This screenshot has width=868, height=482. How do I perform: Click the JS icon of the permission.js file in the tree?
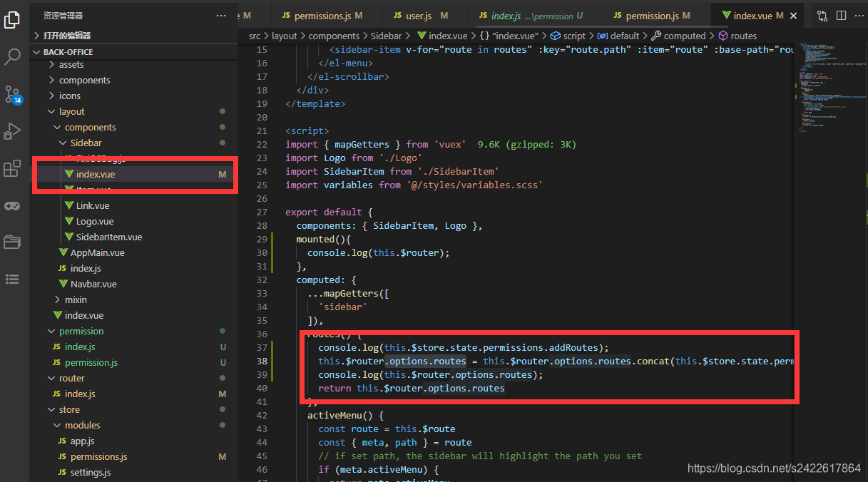click(x=58, y=362)
